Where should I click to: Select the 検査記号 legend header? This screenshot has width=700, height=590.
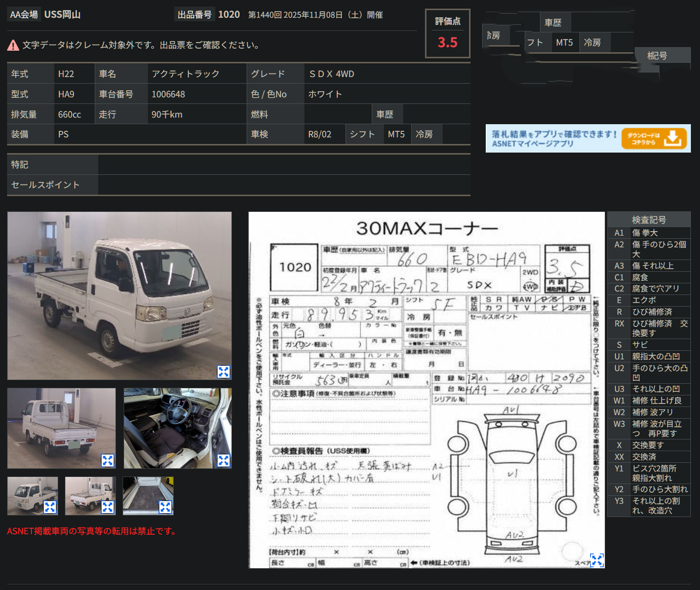point(649,219)
